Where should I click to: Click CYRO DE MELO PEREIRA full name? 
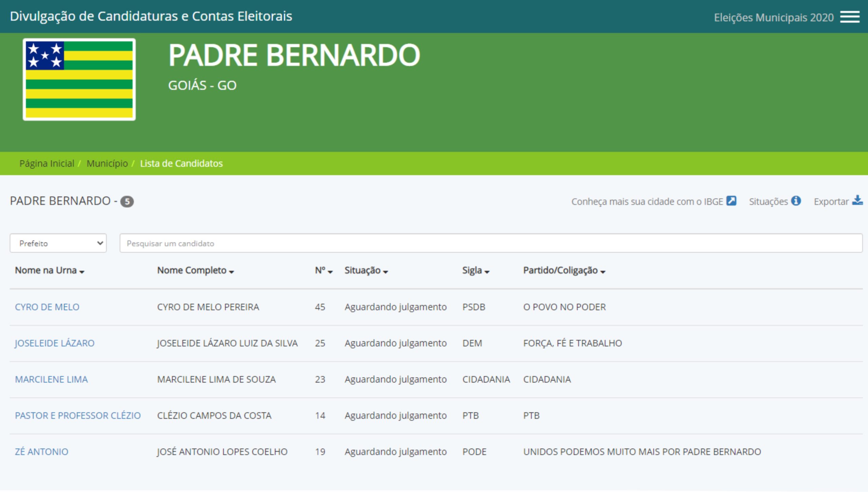pyautogui.click(x=208, y=307)
